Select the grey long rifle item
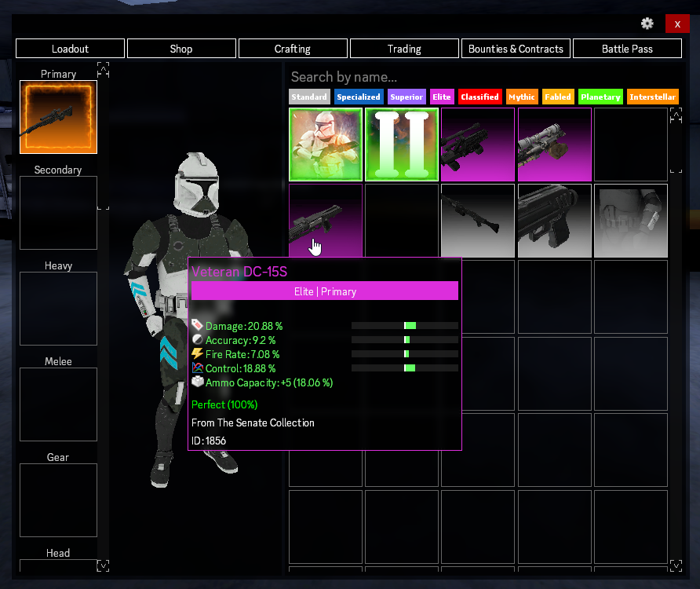Image resolution: width=700 pixels, height=589 pixels. click(478, 221)
